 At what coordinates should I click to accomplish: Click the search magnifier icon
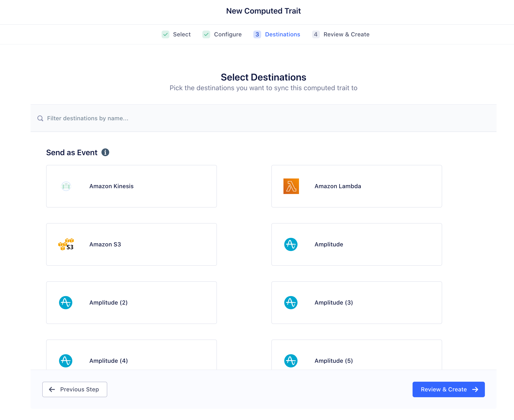[x=40, y=118]
